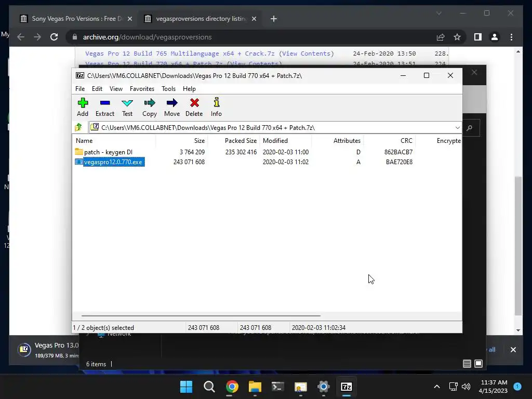Click Chrome page vertical scrollbar

pos(518,246)
